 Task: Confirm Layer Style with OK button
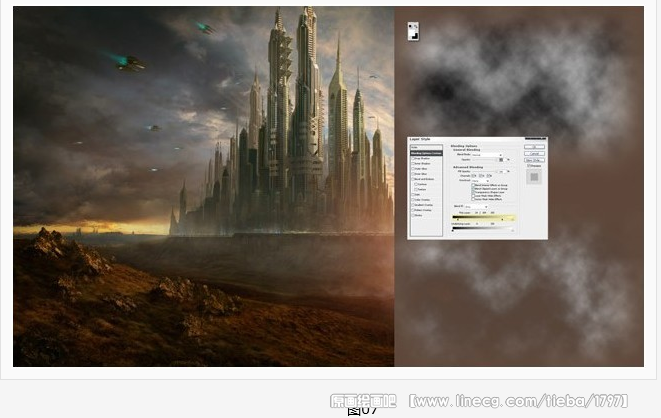point(535,147)
